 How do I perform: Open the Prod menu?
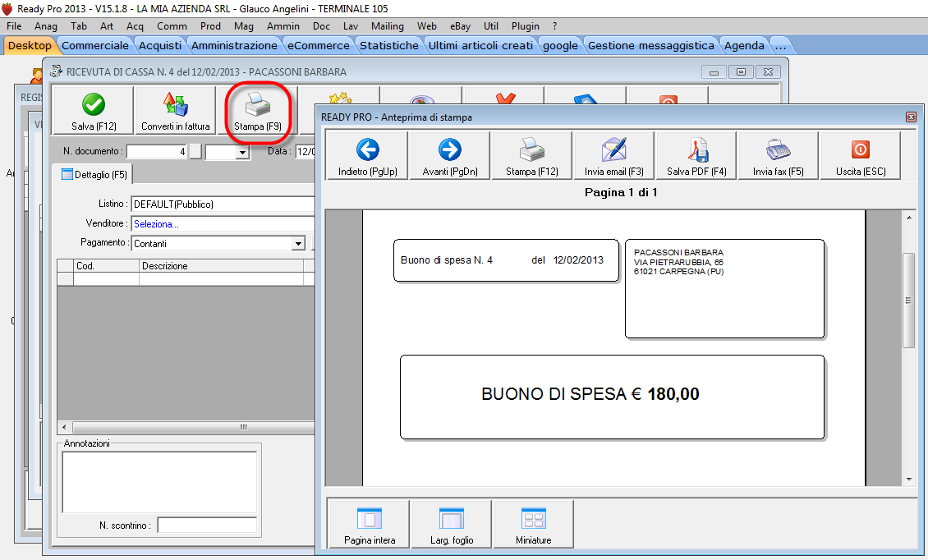tap(210, 26)
